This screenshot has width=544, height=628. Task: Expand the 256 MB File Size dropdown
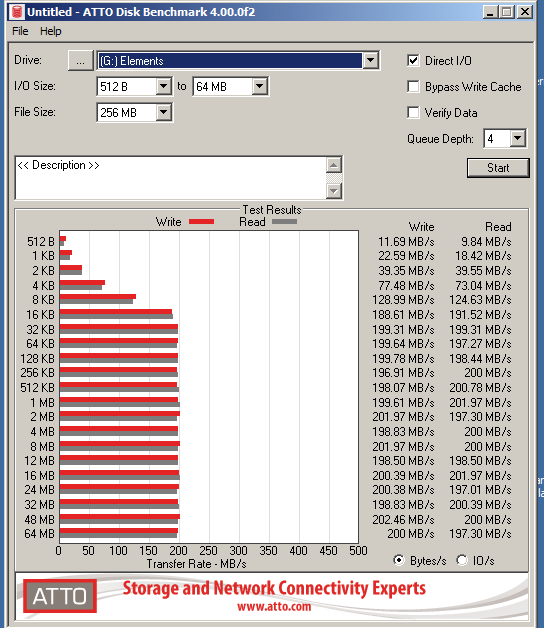163,113
